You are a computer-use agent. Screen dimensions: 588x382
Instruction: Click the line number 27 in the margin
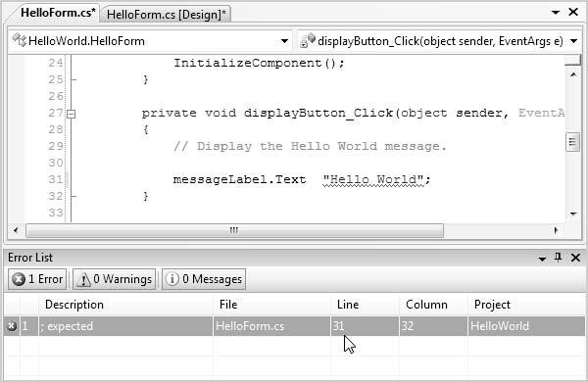pos(56,113)
